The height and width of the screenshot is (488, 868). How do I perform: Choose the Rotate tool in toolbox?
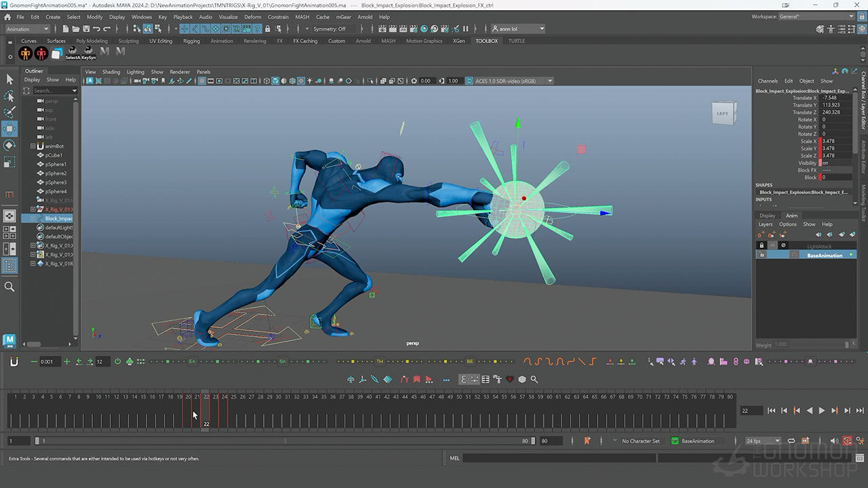click(x=9, y=145)
